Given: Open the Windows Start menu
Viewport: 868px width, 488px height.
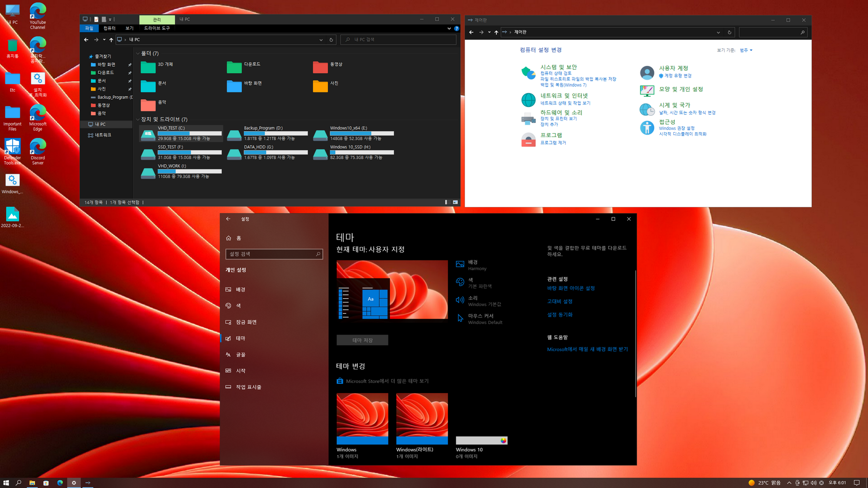Looking at the screenshot, I should coord(6,483).
